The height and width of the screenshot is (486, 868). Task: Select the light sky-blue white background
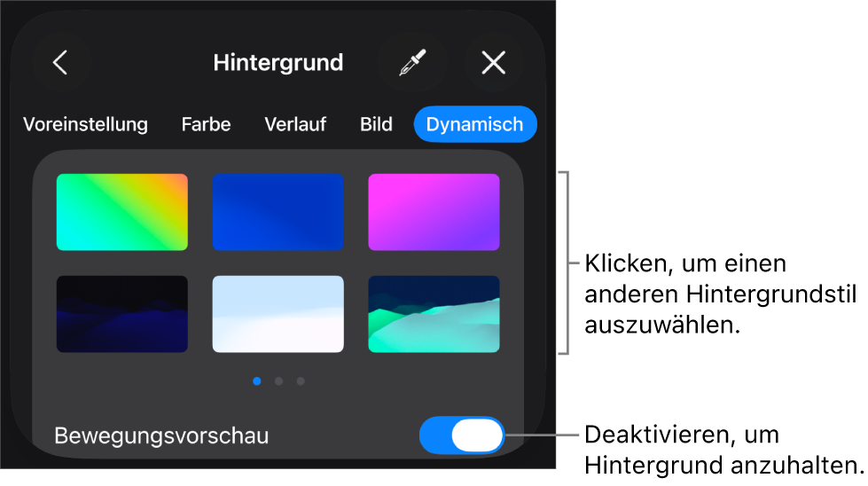278,314
